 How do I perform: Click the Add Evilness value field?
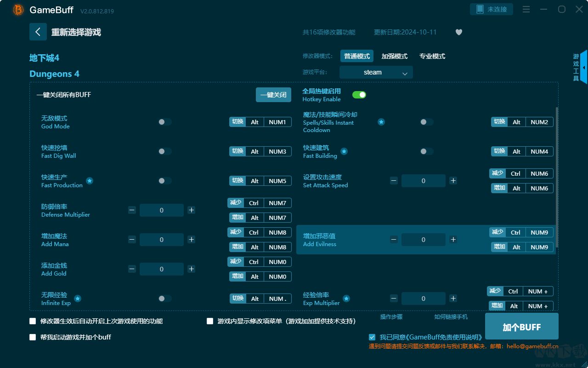coord(424,240)
